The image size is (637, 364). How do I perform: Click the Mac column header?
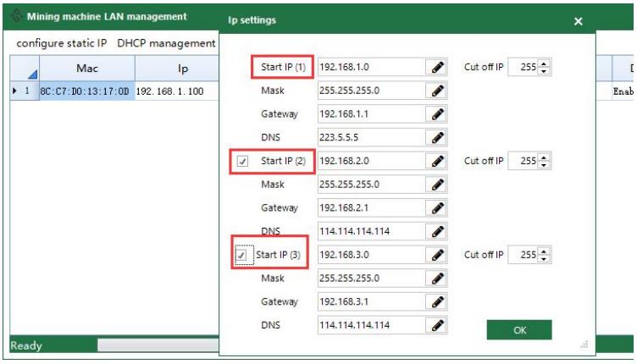(x=86, y=69)
